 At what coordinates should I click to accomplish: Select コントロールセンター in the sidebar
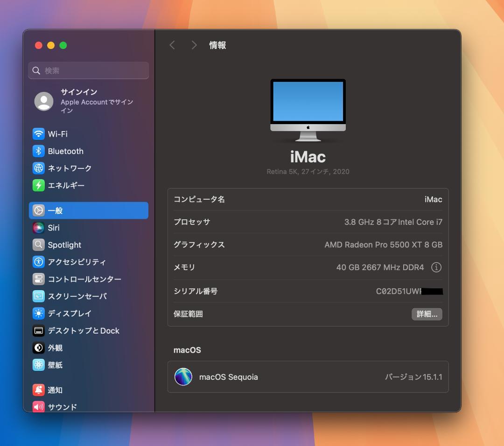pyautogui.click(x=88, y=279)
